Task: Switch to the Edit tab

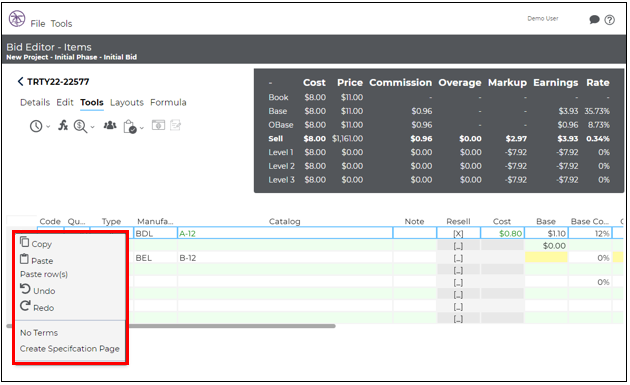Action: (65, 102)
